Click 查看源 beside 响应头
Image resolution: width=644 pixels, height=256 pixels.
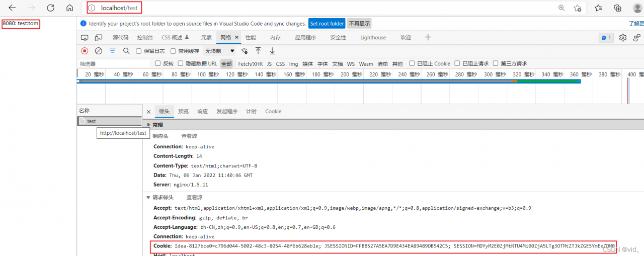coord(189,136)
